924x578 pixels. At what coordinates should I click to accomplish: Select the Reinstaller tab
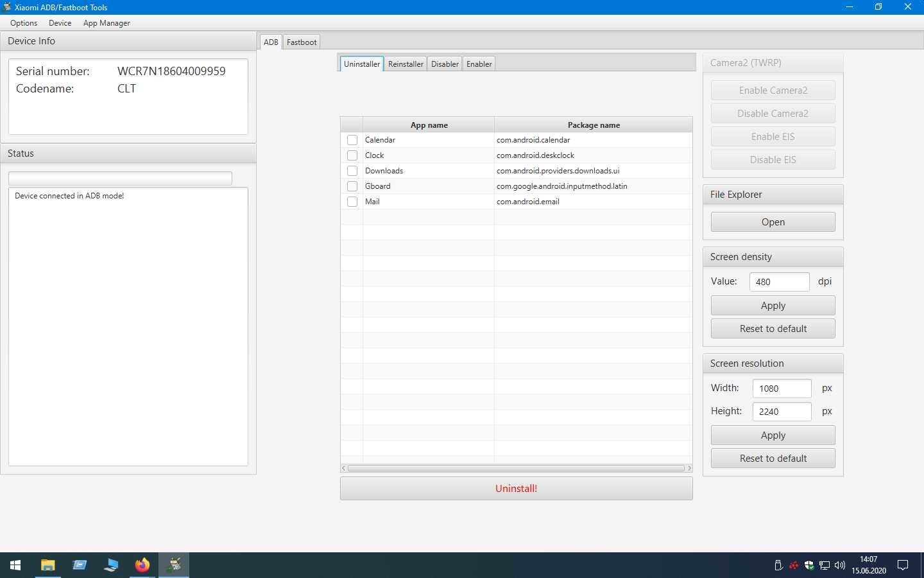pyautogui.click(x=406, y=64)
